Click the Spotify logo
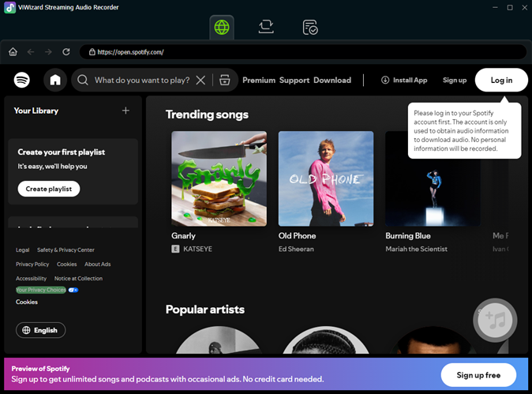The height and width of the screenshot is (394, 532). click(x=22, y=80)
